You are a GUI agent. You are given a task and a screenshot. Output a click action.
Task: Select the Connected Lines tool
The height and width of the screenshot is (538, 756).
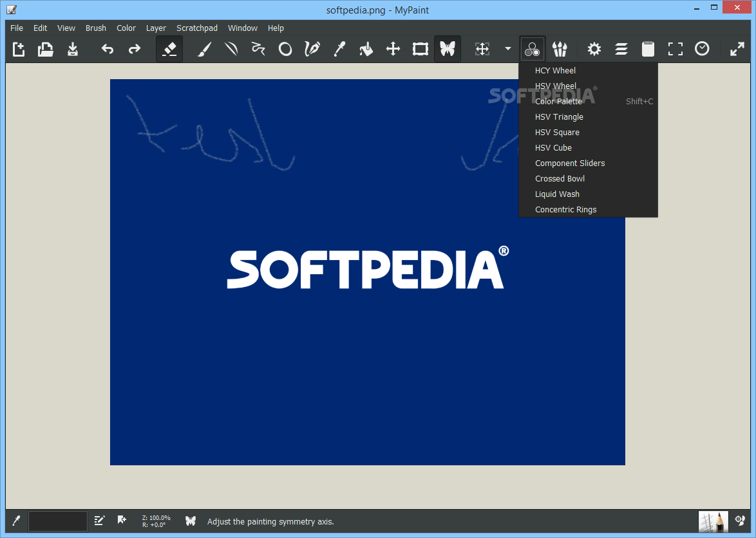click(x=258, y=49)
